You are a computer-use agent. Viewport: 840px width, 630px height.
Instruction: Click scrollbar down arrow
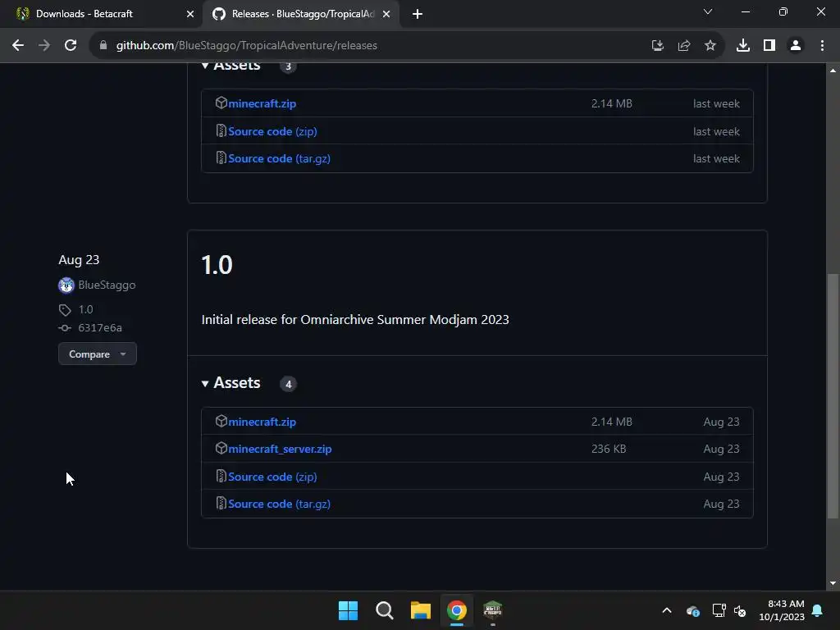point(833,583)
